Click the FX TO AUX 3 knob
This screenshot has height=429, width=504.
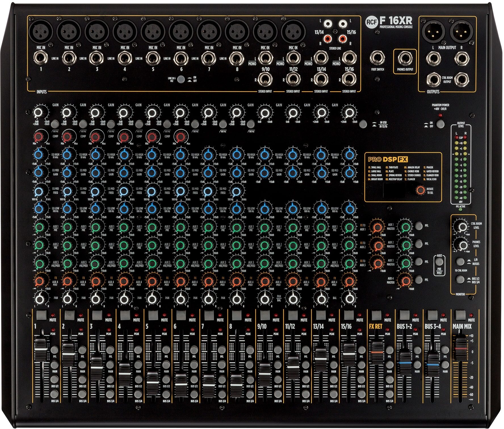[377, 263]
